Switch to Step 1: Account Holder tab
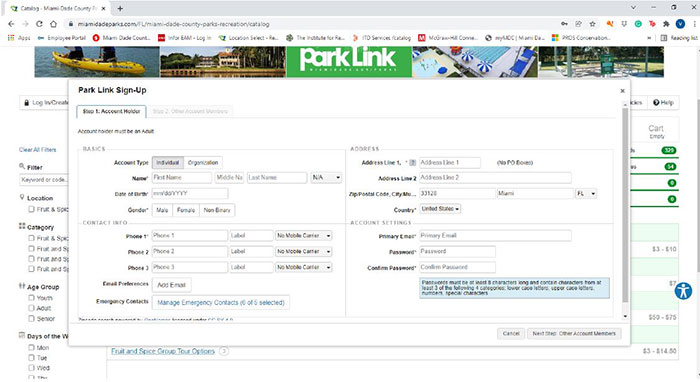 tap(111, 112)
